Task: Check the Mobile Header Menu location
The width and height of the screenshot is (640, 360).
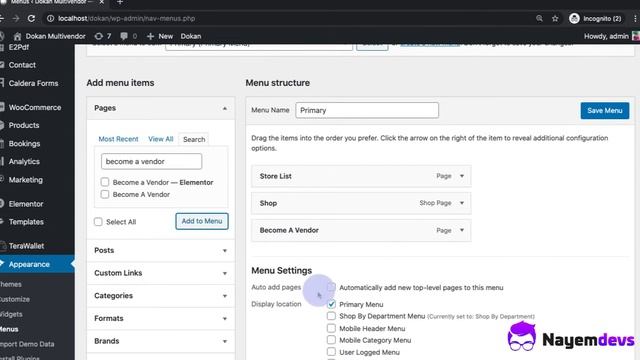Action: pyautogui.click(x=331, y=328)
